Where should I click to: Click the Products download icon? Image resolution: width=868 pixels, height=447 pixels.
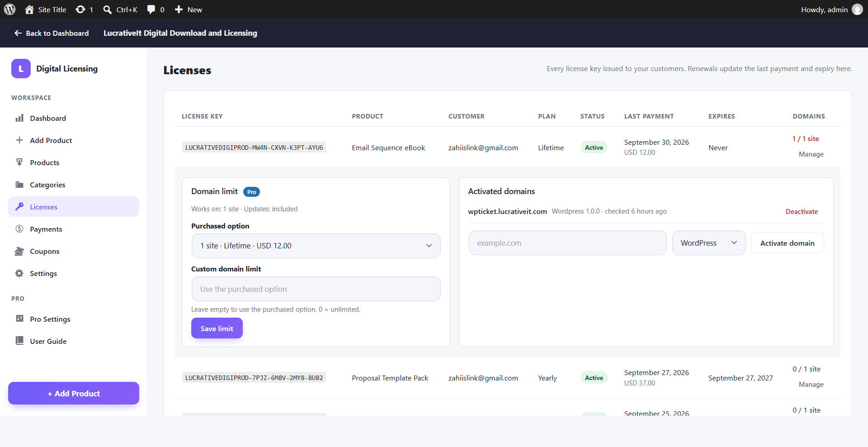(19, 162)
